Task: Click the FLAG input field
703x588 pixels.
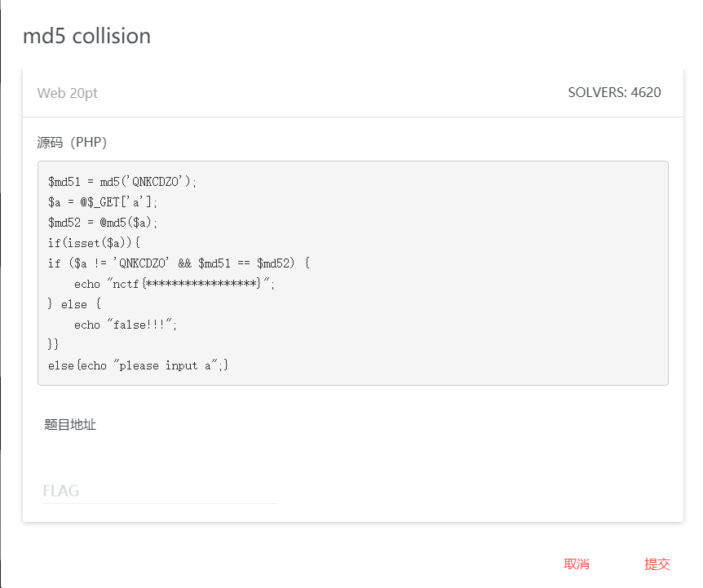Action: (x=159, y=491)
